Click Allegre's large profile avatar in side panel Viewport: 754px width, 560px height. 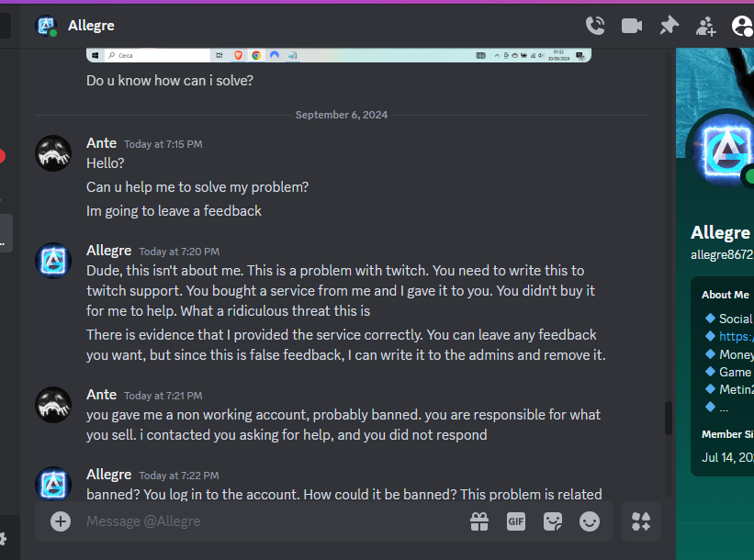click(x=723, y=150)
